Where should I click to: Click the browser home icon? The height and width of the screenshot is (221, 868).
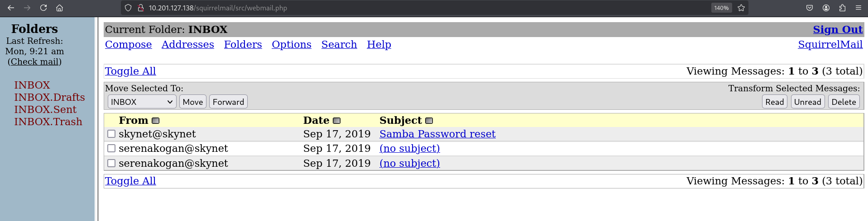59,8
